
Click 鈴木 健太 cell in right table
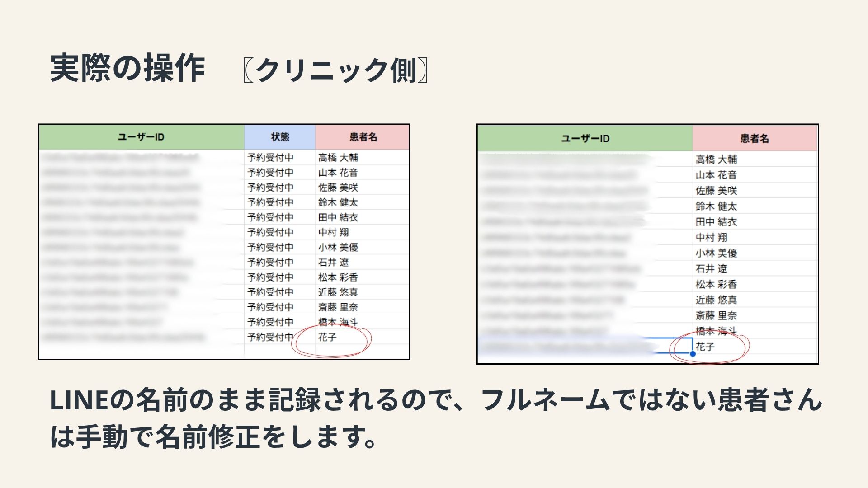pyautogui.click(x=716, y=206)
